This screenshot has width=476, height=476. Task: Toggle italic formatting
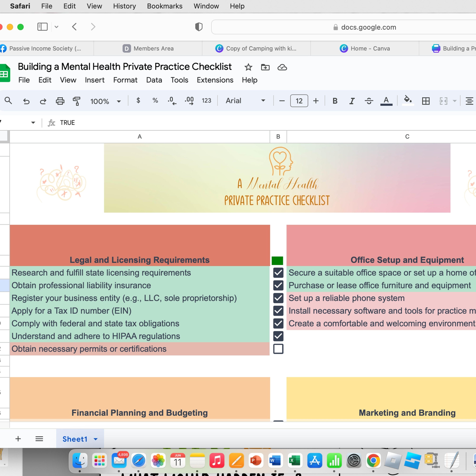[352, 101]
